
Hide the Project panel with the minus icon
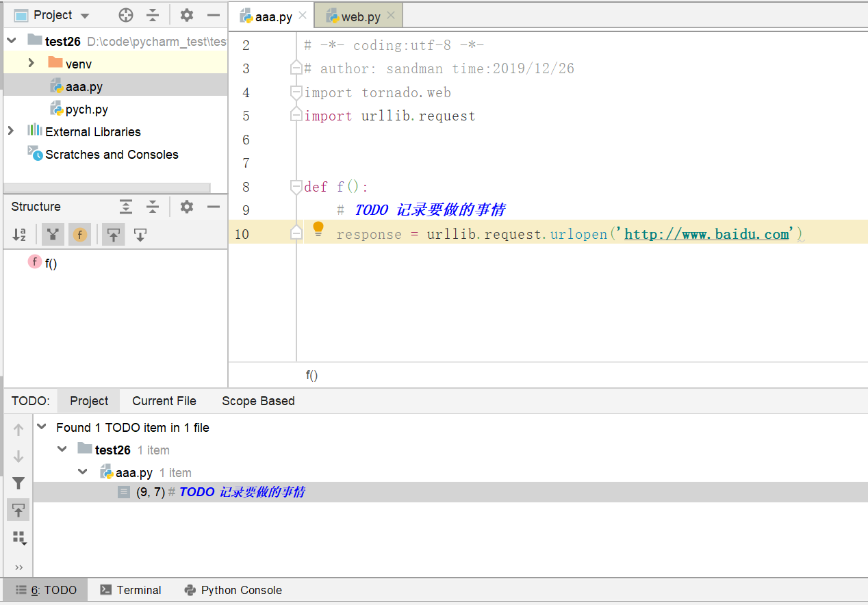tap(214, 15)
